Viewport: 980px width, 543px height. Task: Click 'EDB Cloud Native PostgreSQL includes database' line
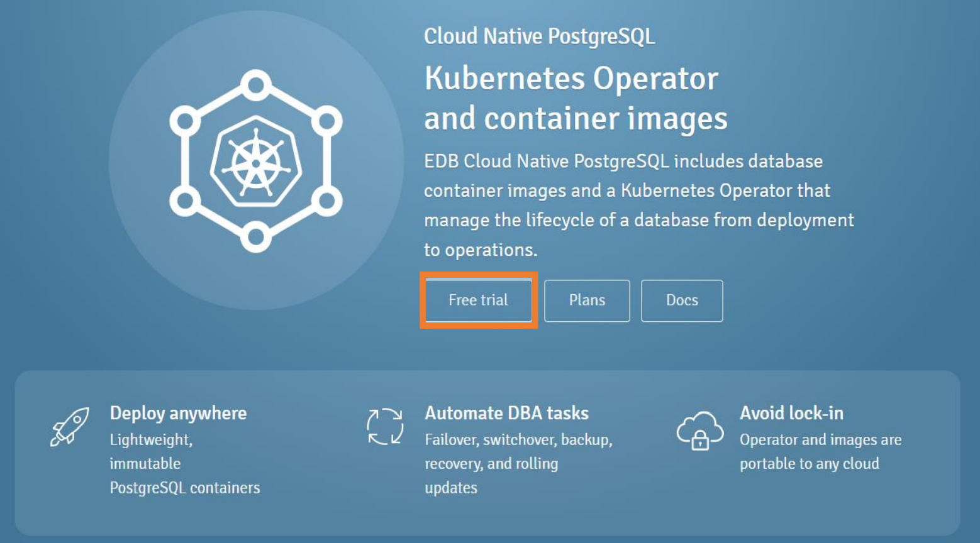pyautogui.click(x=623, y=162)
